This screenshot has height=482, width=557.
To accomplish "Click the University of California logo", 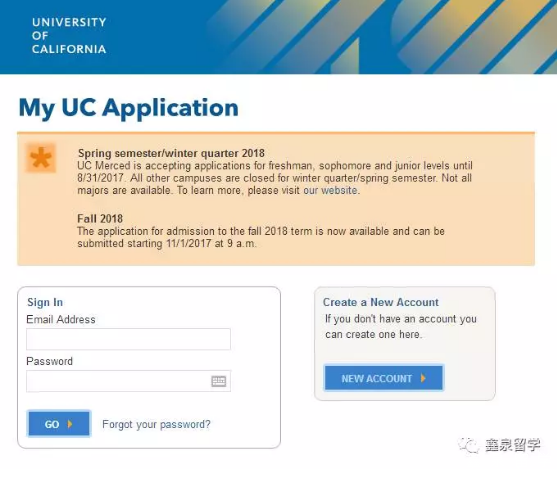I will (x=69, y=36).
